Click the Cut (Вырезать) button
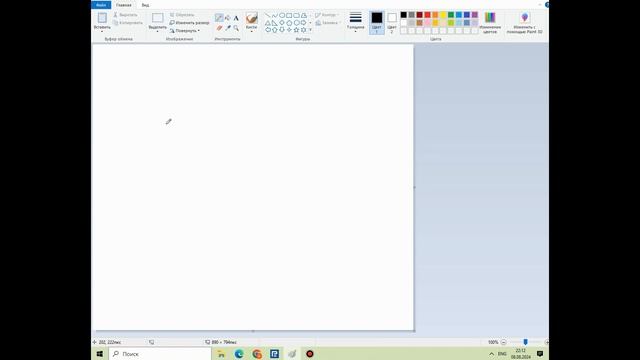The width and height of the screenshot is (640, 360). pos(125,15)
